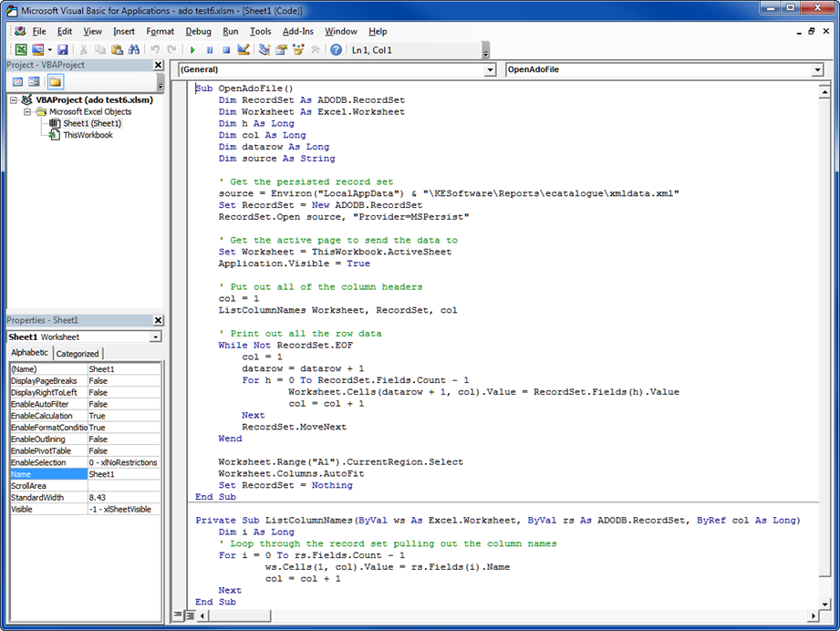Open the (General) object dropdown
840x631 pixels.
point(490,70)
